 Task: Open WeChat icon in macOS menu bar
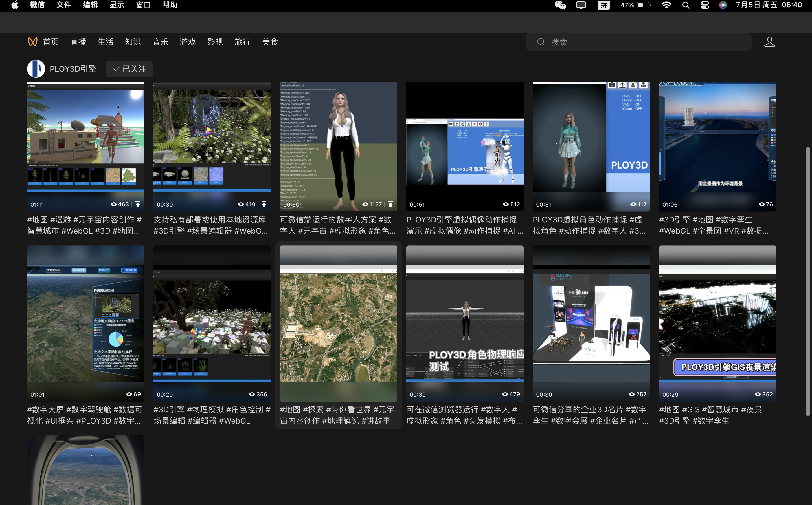[560, 5]
